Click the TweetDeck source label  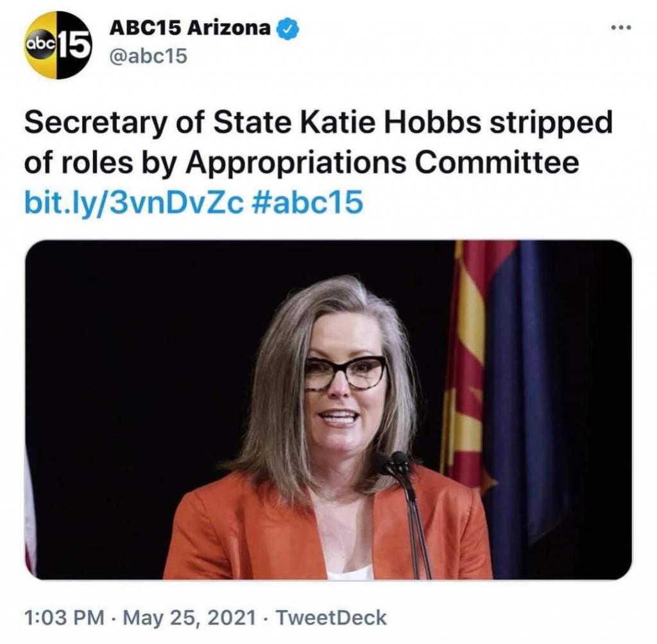coord(331,618)
